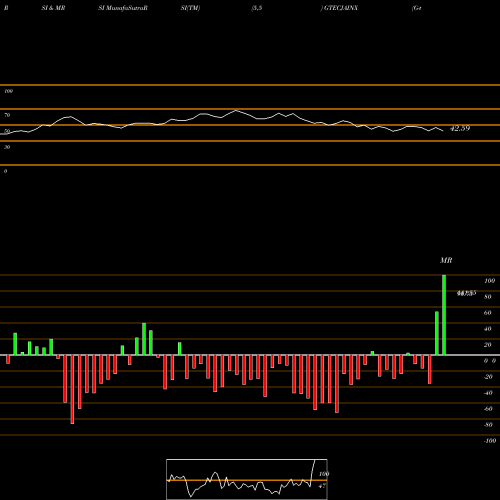Image resolution: width=500 pixels, height=500 pixels.
Task: Click the -100 label on MR axis
Action: click(490, 441)
